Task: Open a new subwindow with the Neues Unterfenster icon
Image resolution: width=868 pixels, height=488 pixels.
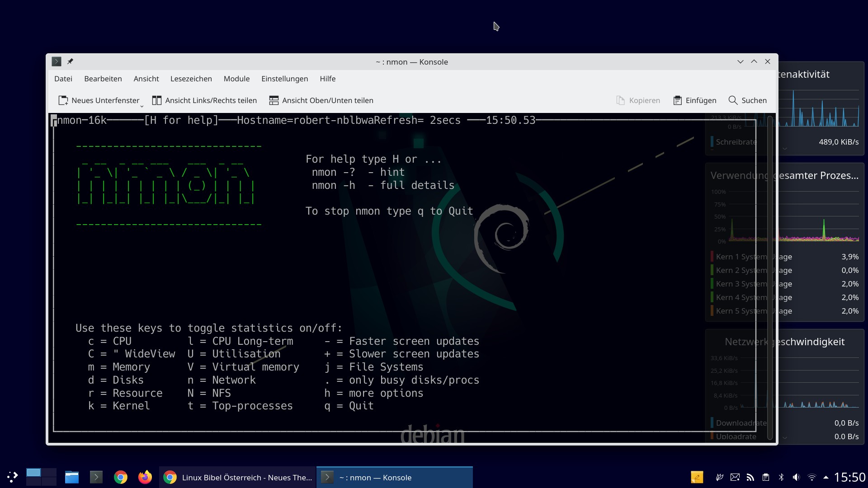Action: (63, 100)
